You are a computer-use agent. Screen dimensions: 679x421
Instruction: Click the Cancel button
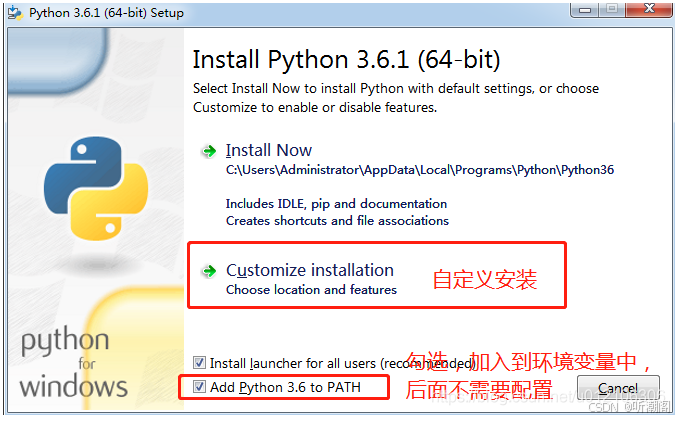pos(618,388)
